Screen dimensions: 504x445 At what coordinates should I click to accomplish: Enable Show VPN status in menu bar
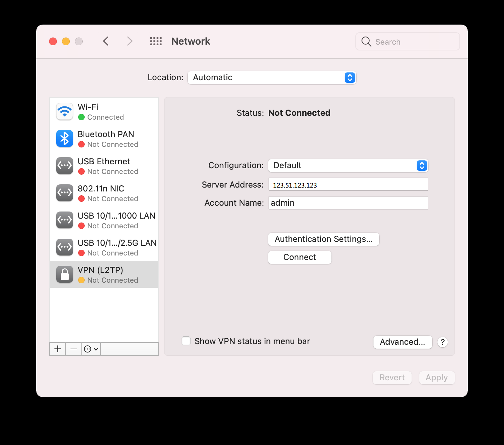(186, 341)
